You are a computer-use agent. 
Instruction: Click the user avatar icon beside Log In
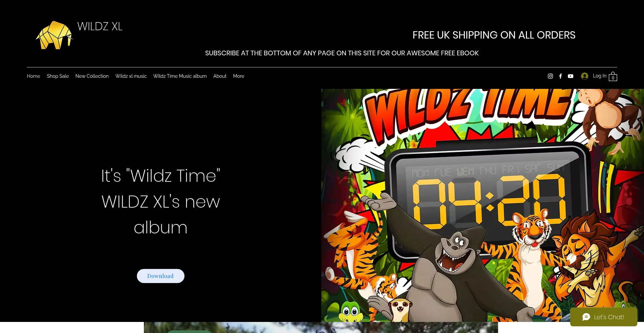(x=585, y=76)
